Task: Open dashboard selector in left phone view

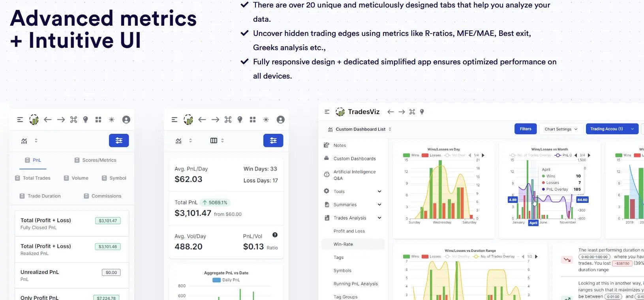Action: pos(29,141)
